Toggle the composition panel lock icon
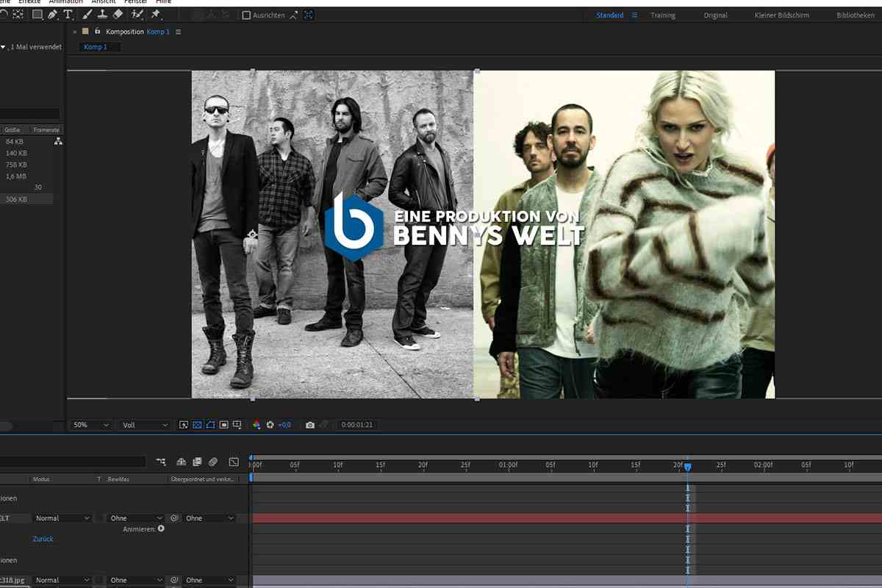Image resolution: width=882 pixels, height=588 pixels. pyautogui.click(x=97, y=31)
